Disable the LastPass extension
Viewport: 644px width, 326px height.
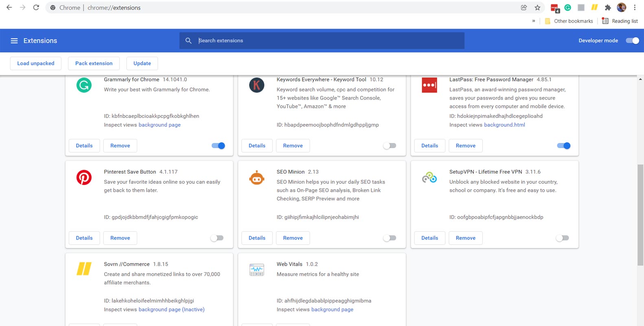[564, 145]
